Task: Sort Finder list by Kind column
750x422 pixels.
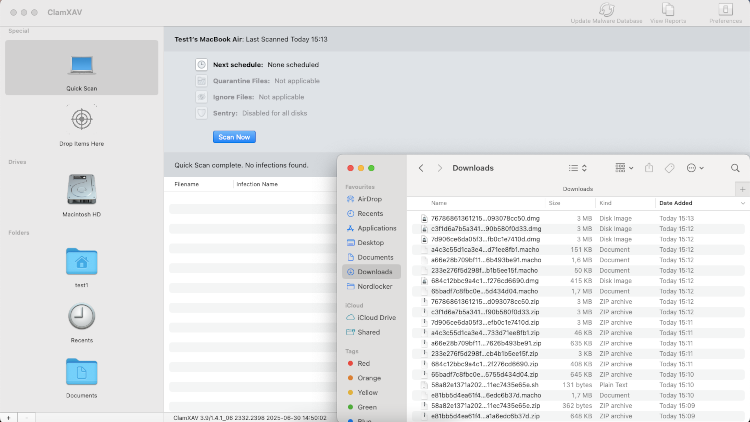Action: point(606,203)
